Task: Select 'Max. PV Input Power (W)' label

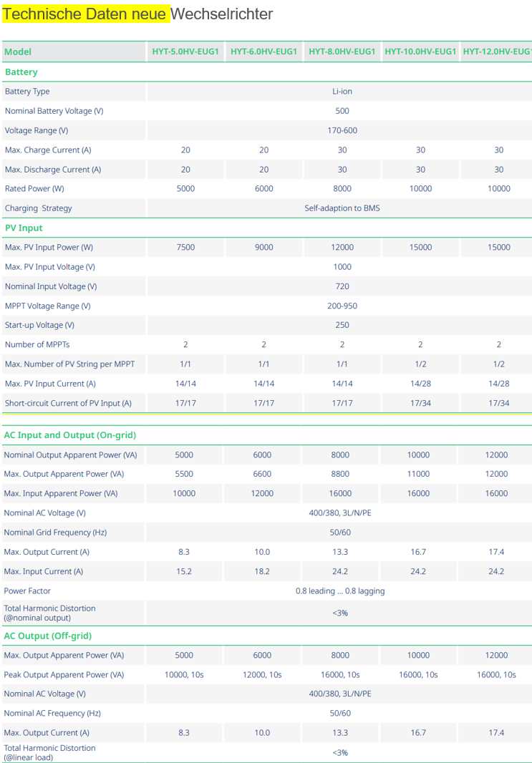Action: click(x=49, y=247)
